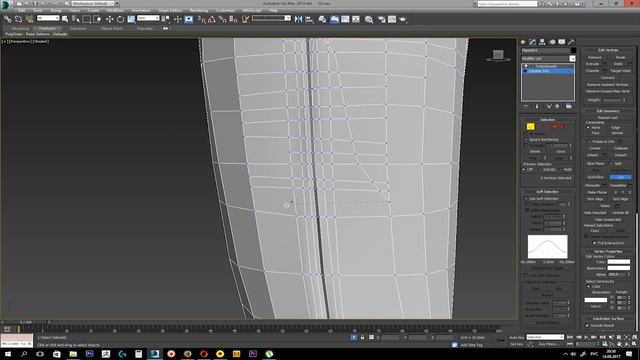The image size is (640, 360).
Task: Switch to the Freeform ribbon tab
Action: pyautogui.click(x=47, y=29)
